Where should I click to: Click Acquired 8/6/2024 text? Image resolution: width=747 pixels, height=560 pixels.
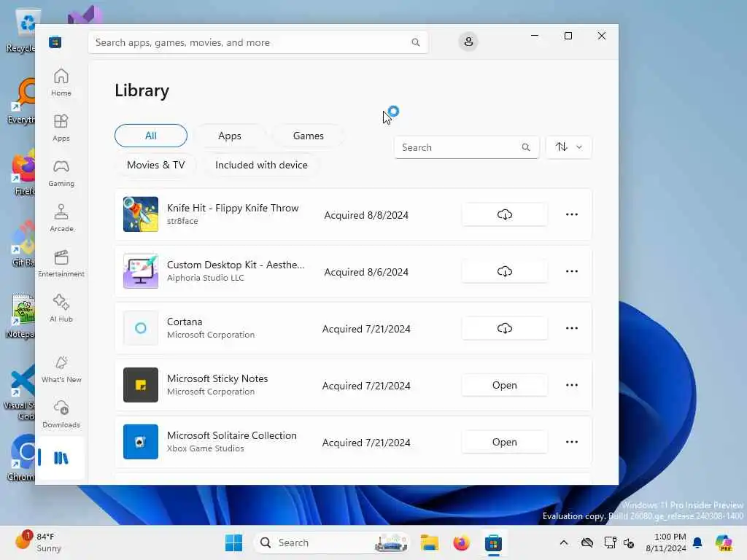366,272
